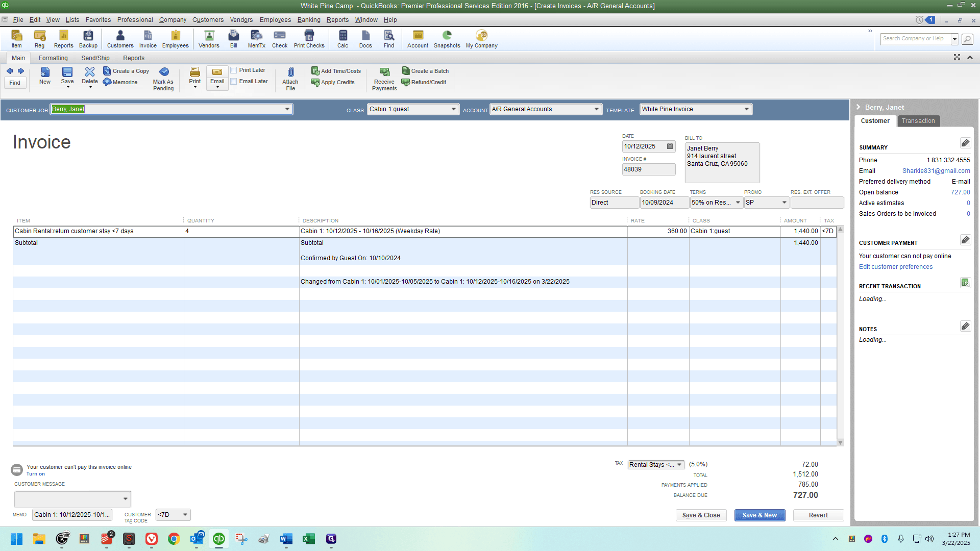Click Create a Copy in the ribbon

point(126,71)
